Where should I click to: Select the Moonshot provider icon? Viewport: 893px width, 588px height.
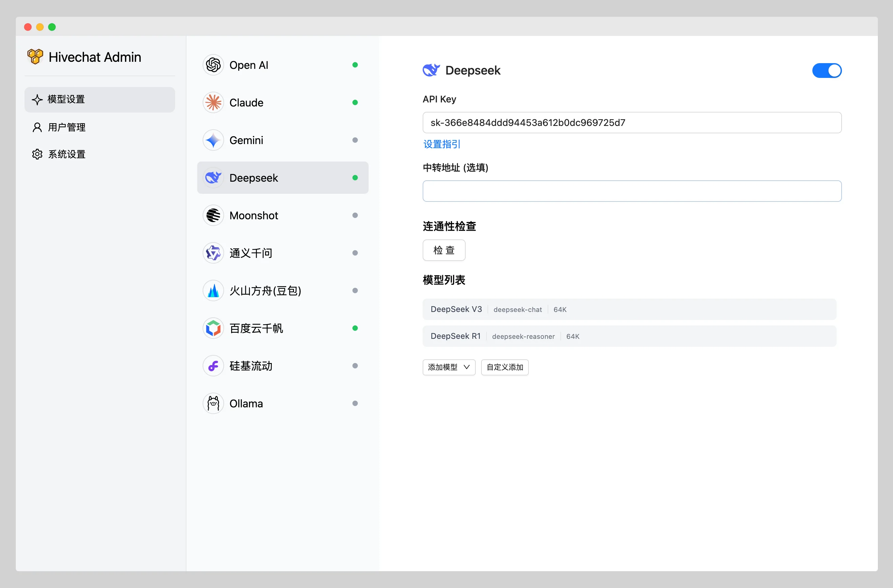[213, 215]
